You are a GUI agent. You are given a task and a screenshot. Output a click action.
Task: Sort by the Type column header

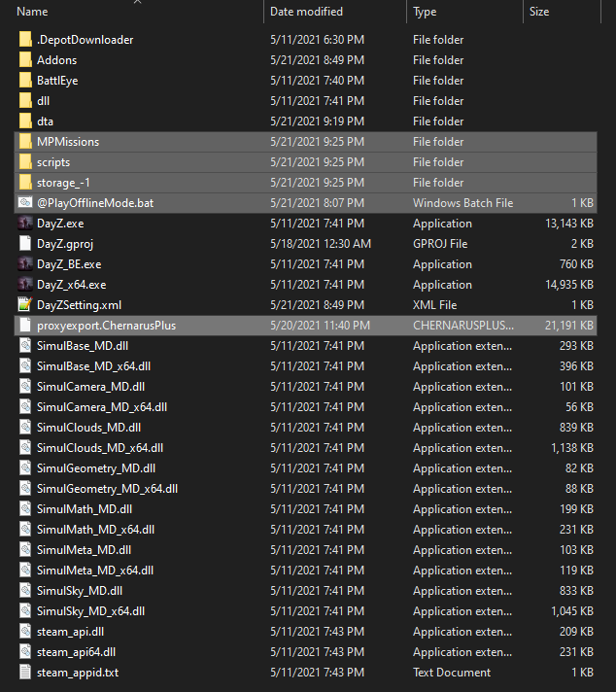click(425, 12)
